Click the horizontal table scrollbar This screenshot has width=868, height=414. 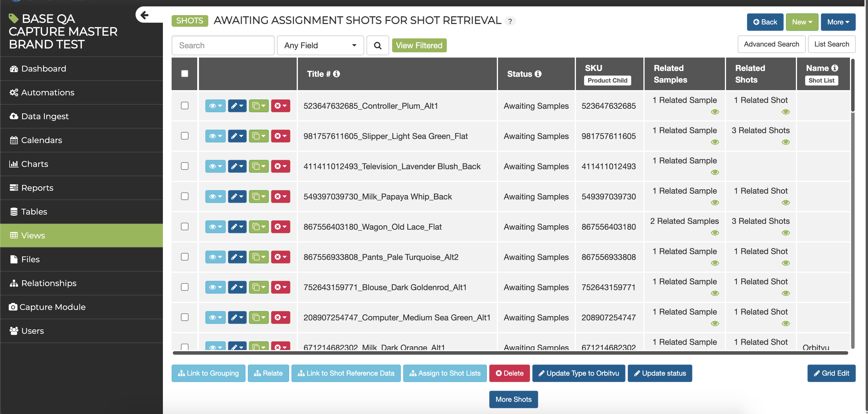point(510,353)
